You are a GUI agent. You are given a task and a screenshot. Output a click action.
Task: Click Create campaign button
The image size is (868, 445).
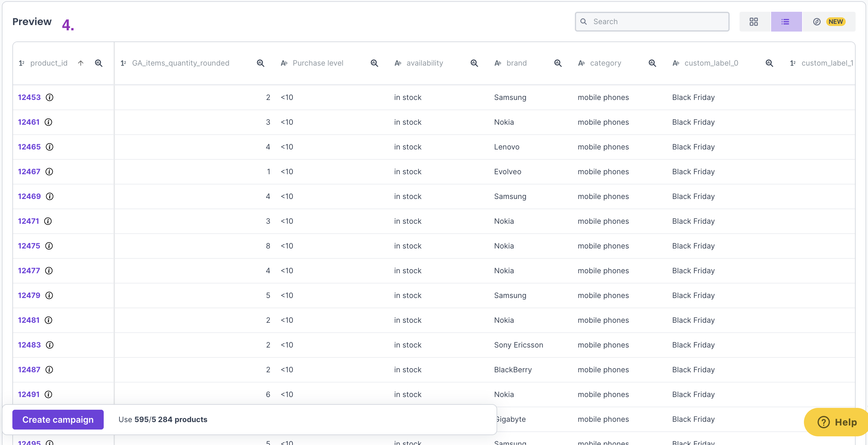[58, 419]
